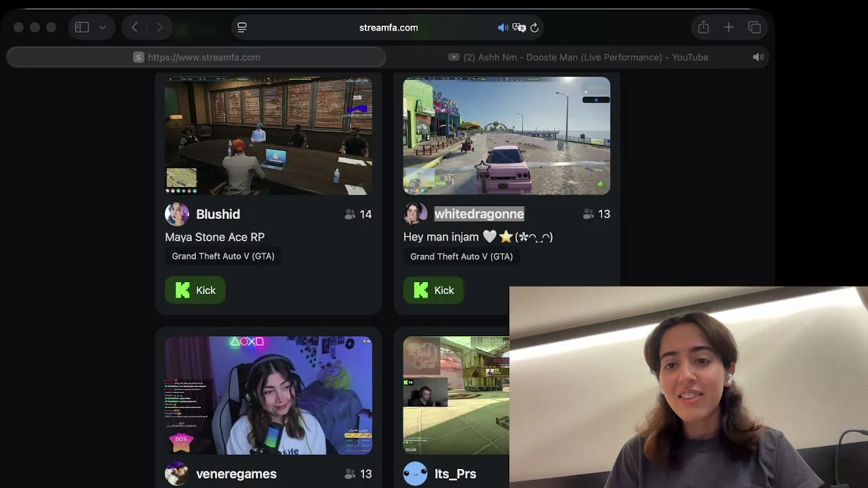
Task: Toggle the Safari sidebar icon
Action: 82,28
